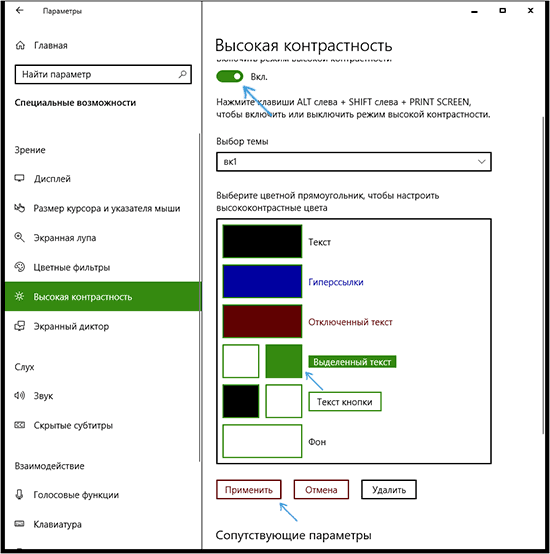This screenshot has height=554, width=550.
Task: Open Экранный диктор settings
Action: point(102,326)
